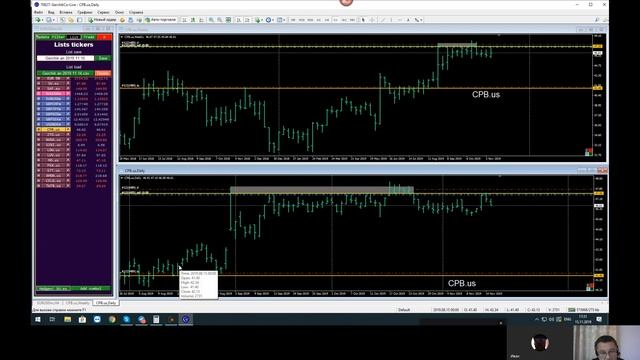Toggle the left checkbox of CPB.us row
The width and height of the screenshot is (640, 360).
(x=39, y=129)
